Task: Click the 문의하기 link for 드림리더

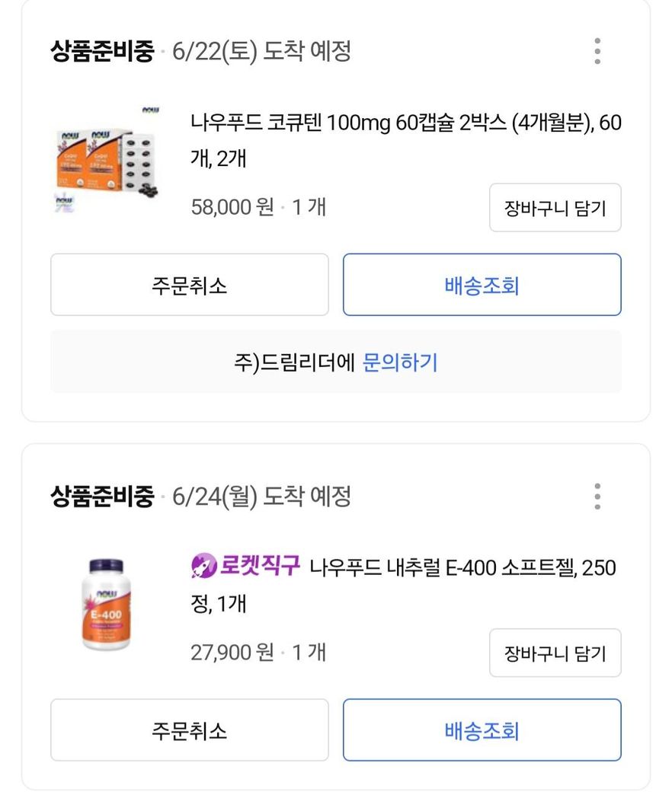Action: (400, 362)
